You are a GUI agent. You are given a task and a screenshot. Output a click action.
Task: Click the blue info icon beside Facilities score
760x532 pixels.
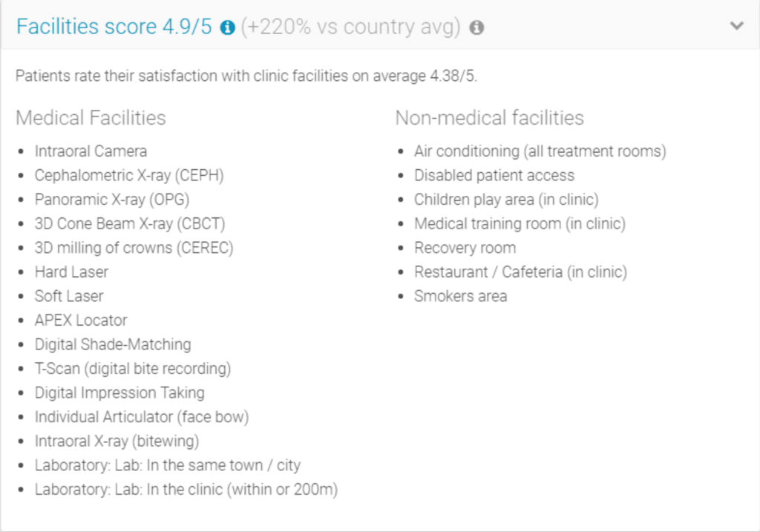(228, 27)
